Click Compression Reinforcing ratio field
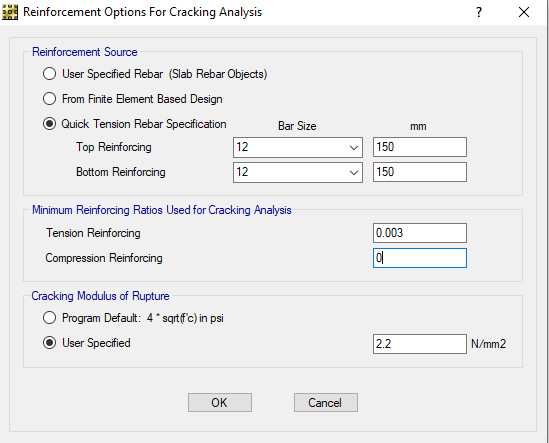Image resolution: width=549 pixels, height=443 pixels. (x=420, y=258)
